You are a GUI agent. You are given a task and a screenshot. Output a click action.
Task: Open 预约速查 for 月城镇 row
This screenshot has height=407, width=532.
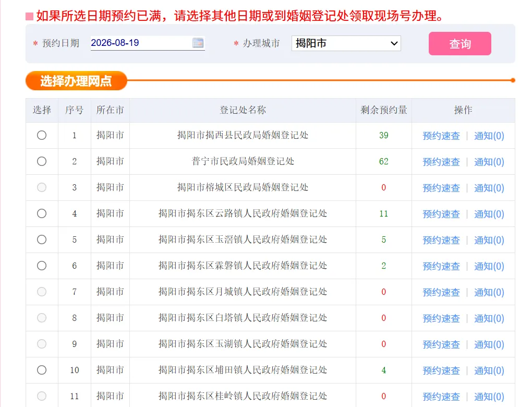[441, 293]
